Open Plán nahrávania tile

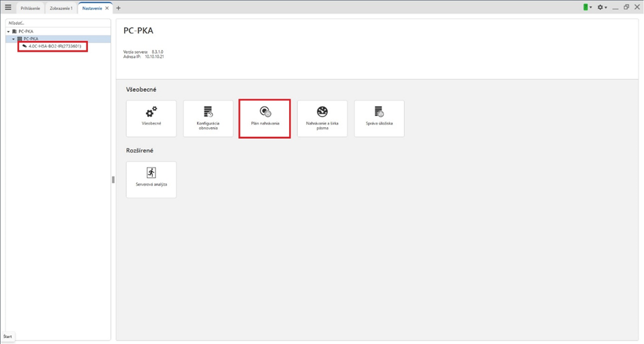pos(265,119)
